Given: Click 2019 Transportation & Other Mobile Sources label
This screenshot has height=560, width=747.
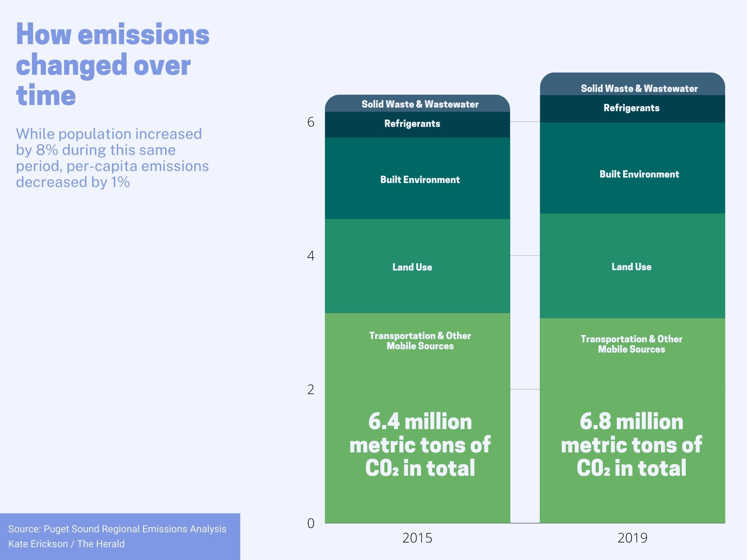Looking at the screenshot, I should tap(631, 344).
